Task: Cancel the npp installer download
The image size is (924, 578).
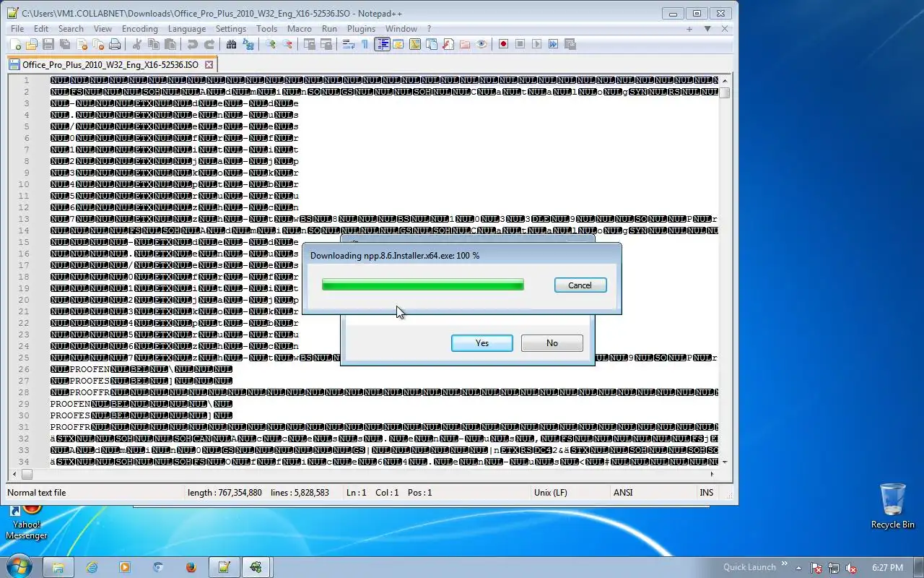Action: click(580, 285)
